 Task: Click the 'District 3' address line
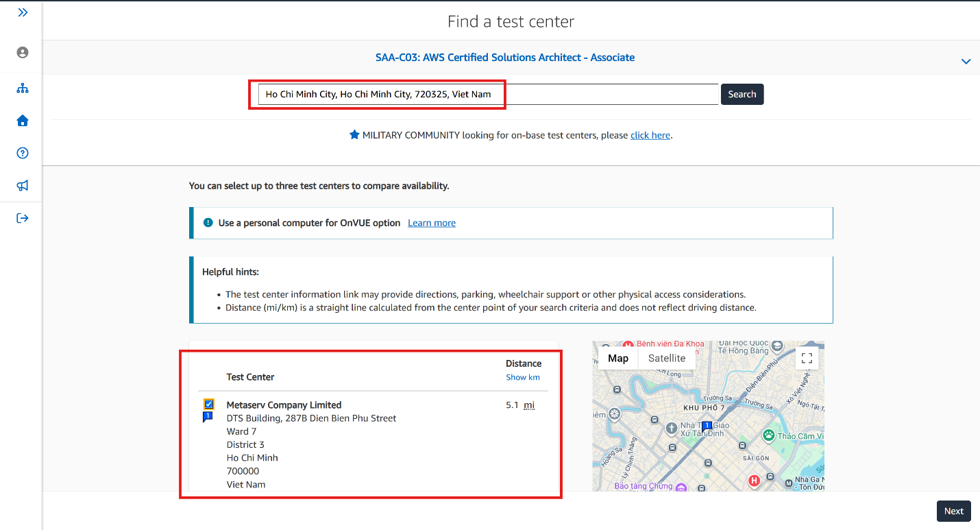[245, 445]
